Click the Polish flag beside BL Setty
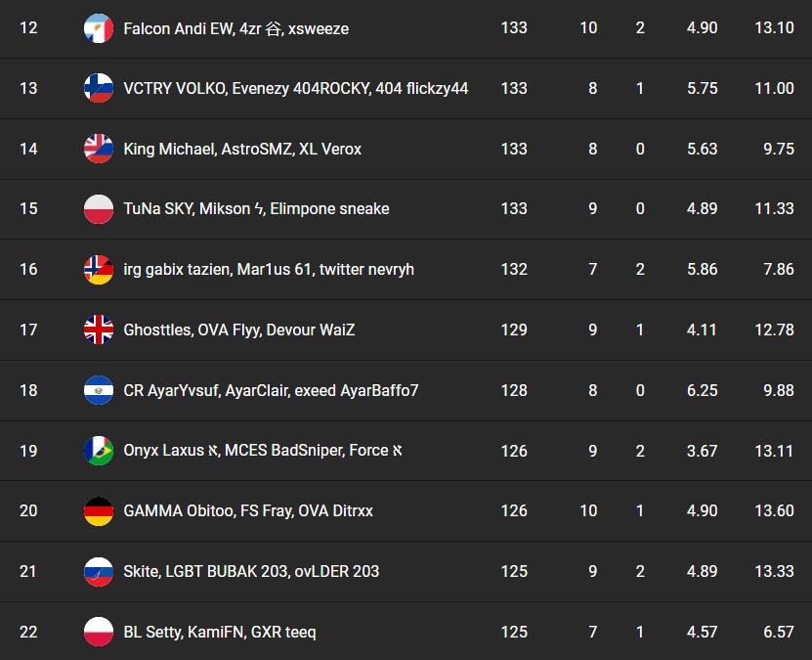The image size is (812, 660). [99, 632]
